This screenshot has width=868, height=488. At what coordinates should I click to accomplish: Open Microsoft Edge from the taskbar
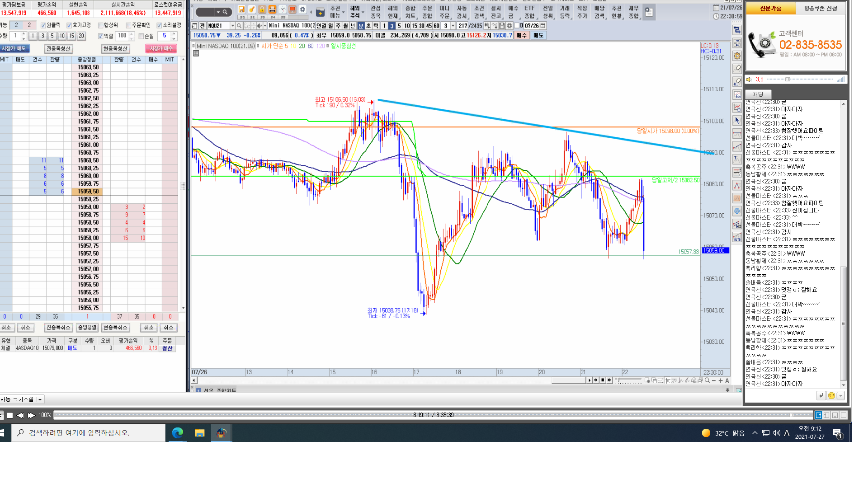(x=178, y=433)
